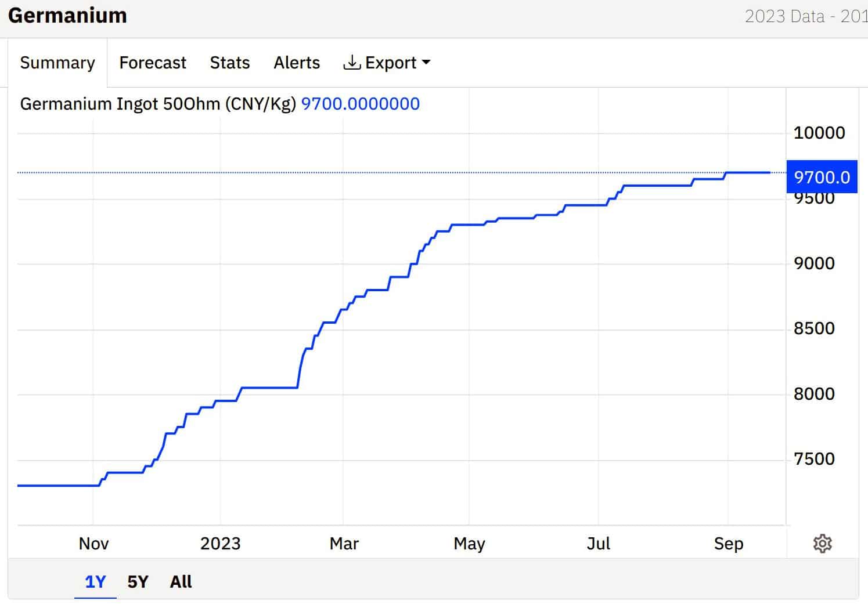Click the 10000 y-axis label
868x608 pixels.
coord(819,133)
